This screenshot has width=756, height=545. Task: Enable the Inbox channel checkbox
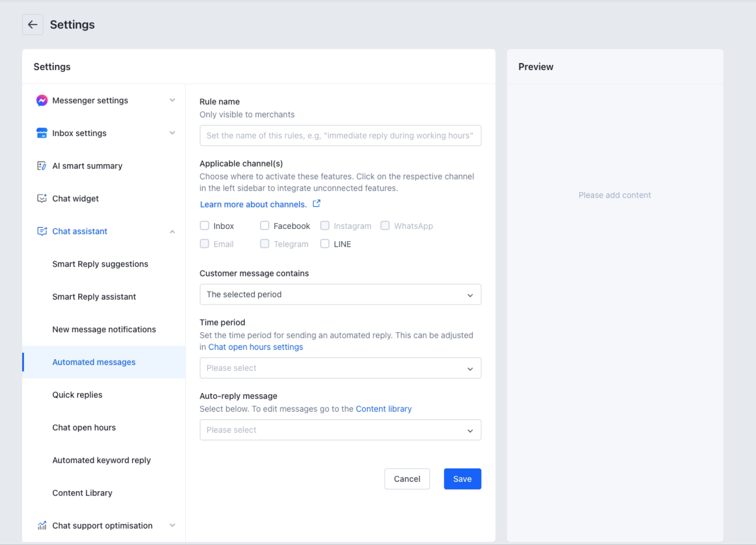[205, 226]
